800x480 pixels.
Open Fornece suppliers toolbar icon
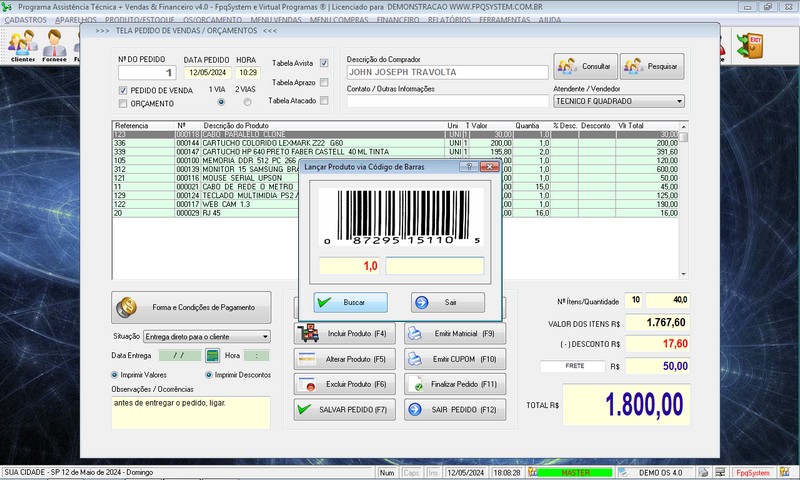point(55,45)
